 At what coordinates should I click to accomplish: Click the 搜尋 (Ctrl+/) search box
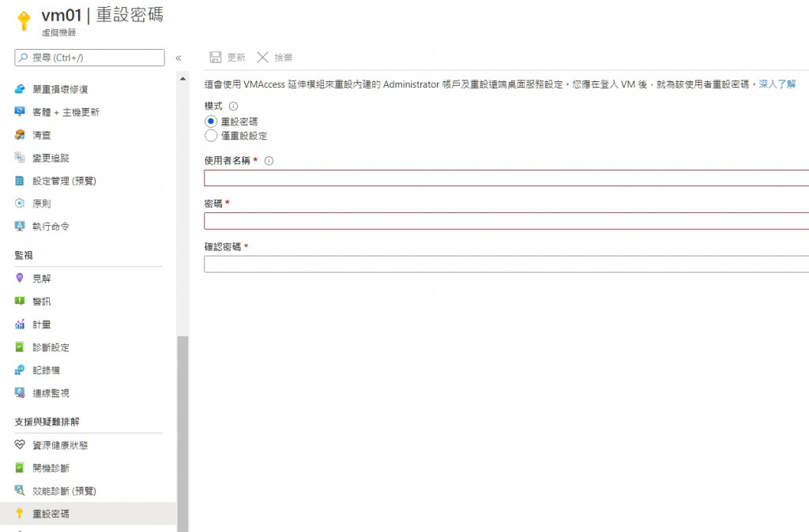coord(89,58)
